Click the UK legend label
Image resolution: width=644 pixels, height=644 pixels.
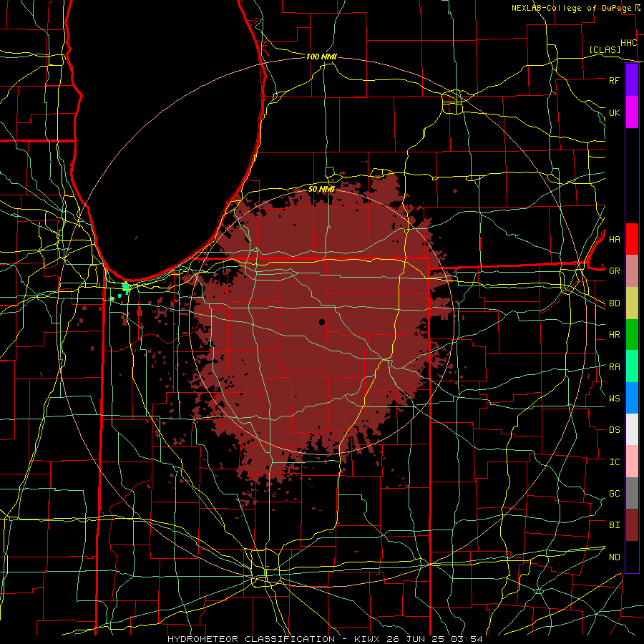615,112
